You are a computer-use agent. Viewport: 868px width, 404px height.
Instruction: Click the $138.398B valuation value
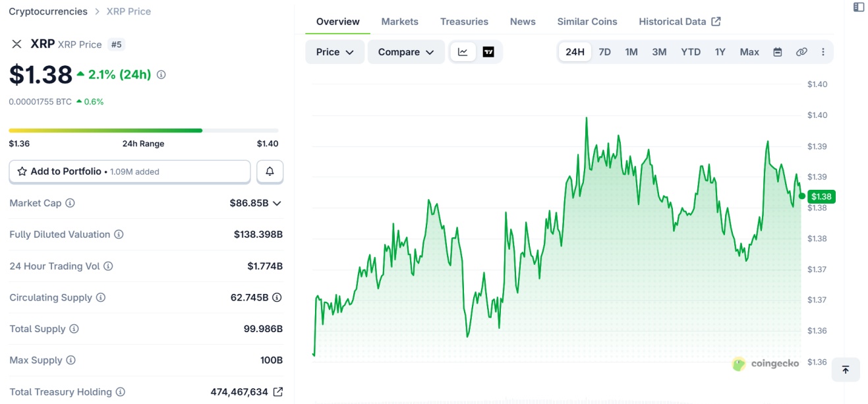click(x=258, y=235)
